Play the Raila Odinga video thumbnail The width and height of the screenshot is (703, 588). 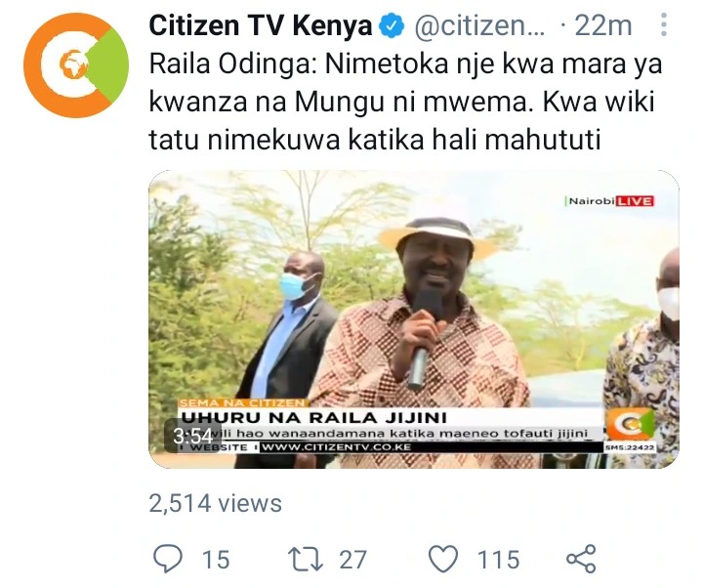[x=413, y=319]
